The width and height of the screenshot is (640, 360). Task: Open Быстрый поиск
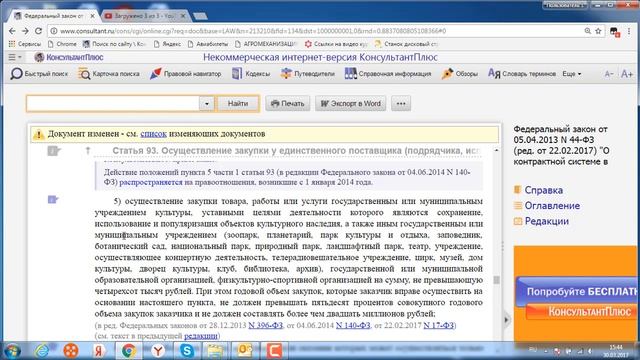click(x=39, y=74)
